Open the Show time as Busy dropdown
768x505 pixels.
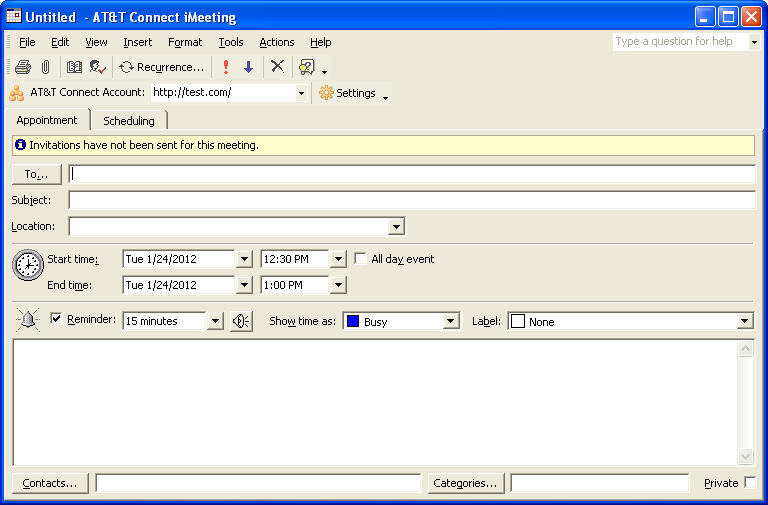451,321
